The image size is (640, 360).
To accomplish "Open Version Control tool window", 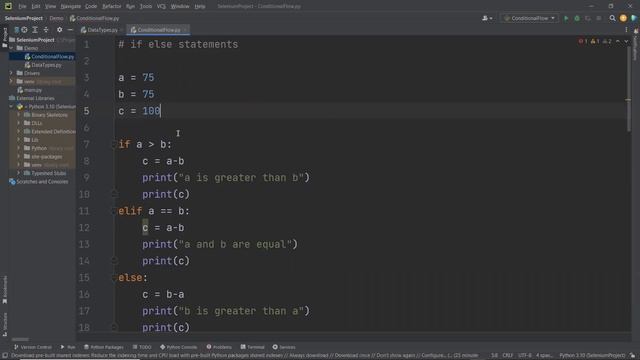I will pos(33,347).
